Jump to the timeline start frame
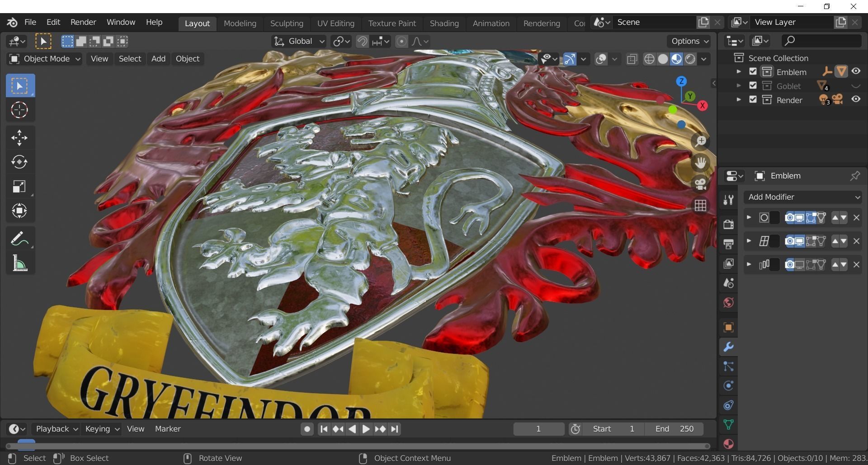The height and width of the screenshot is (465, 868). click(324, 429)
